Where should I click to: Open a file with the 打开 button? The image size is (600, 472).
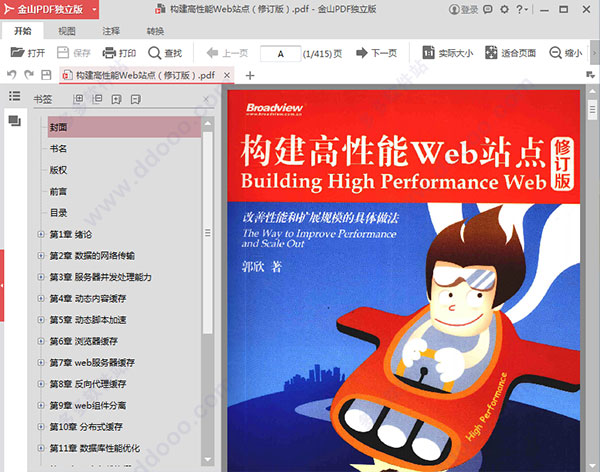point(28,53)
